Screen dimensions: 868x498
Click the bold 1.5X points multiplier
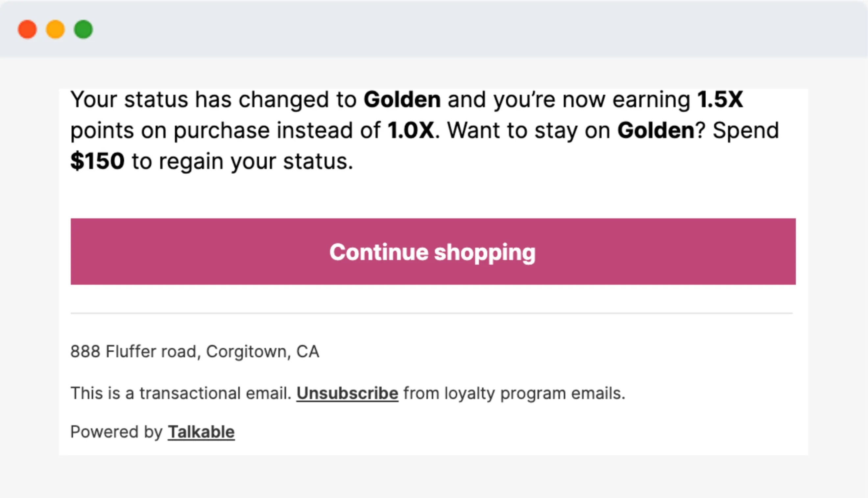click(x=720, y=100)
